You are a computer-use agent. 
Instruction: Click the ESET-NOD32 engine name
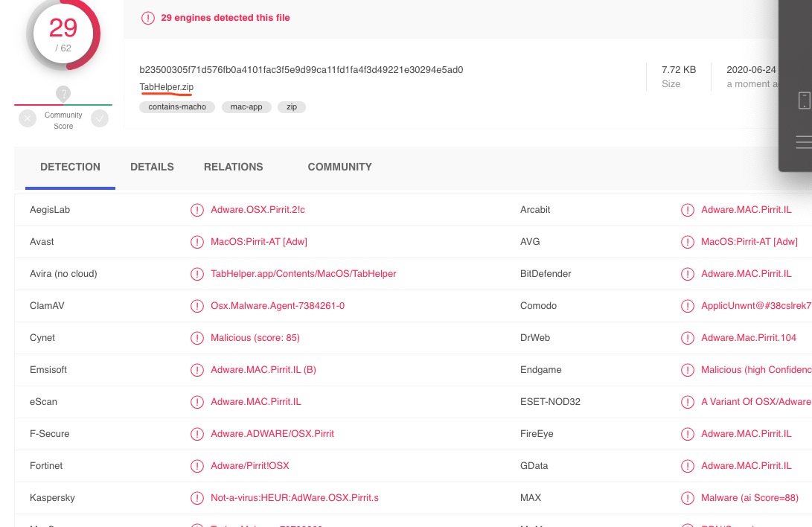point(550,402)
